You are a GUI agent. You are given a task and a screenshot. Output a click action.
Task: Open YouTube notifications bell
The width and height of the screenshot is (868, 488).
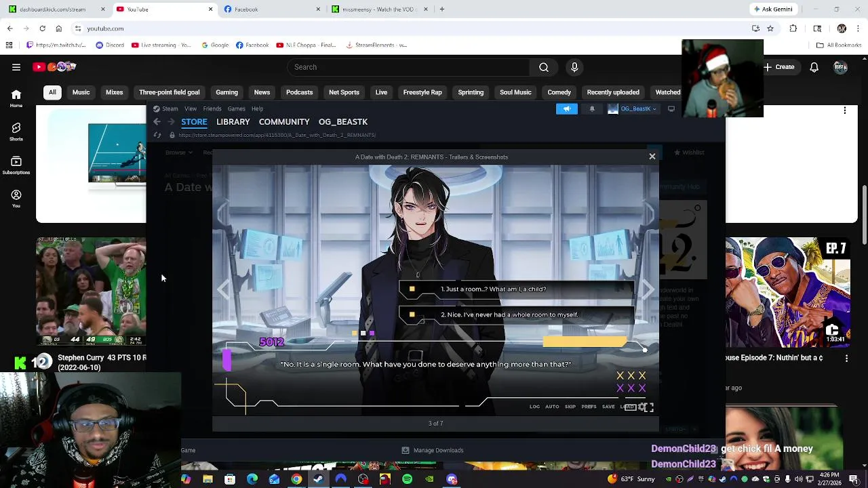[814, 67]
